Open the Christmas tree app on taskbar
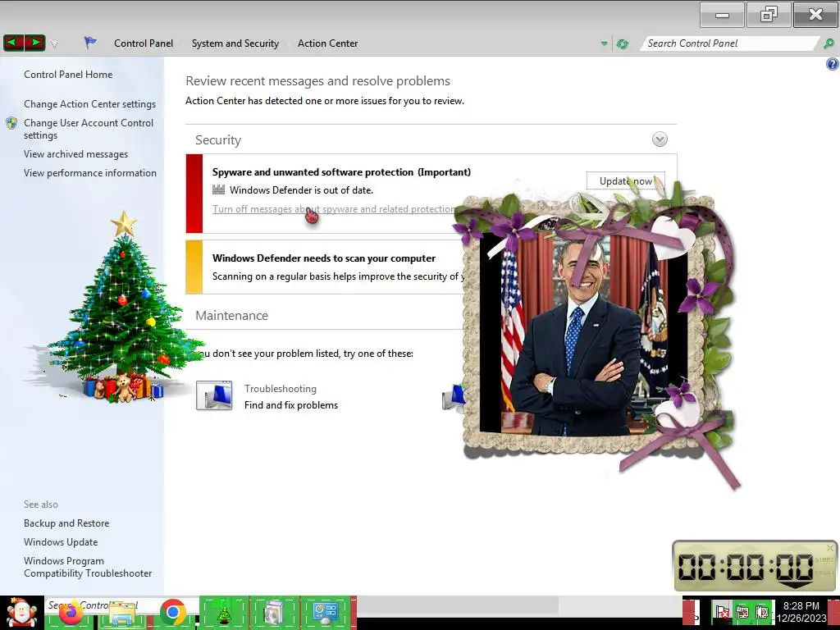 [x=224, y=613]
